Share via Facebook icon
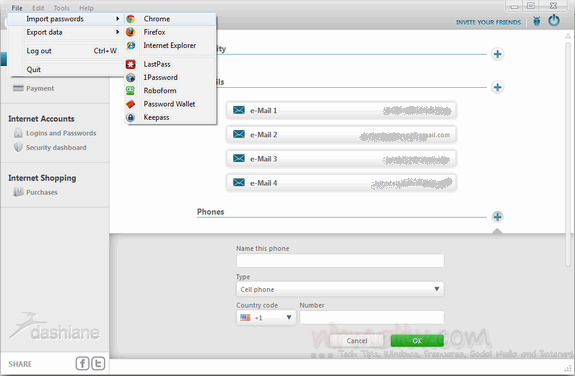The height and width of the screenshot is (376, 575). click(x=82, y=364)
